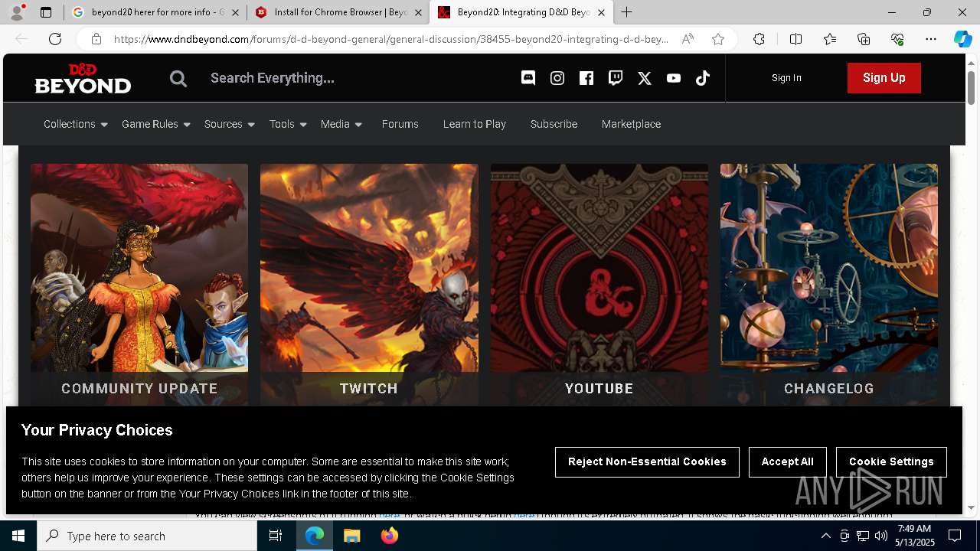Reject Non-Essential Cookies
Screen dimensions: 980x551
pos(647,461)
